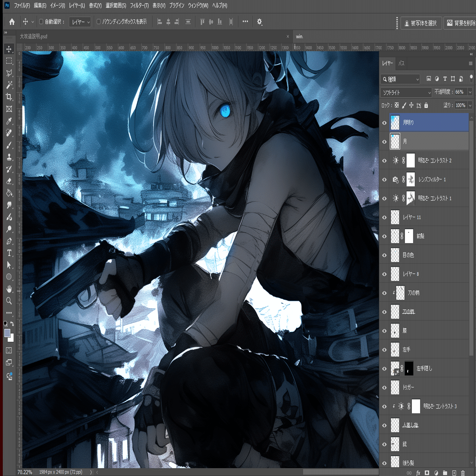Hide the 目の色 layer
Viewport: 476px width, 476px height.
[384, 255]
